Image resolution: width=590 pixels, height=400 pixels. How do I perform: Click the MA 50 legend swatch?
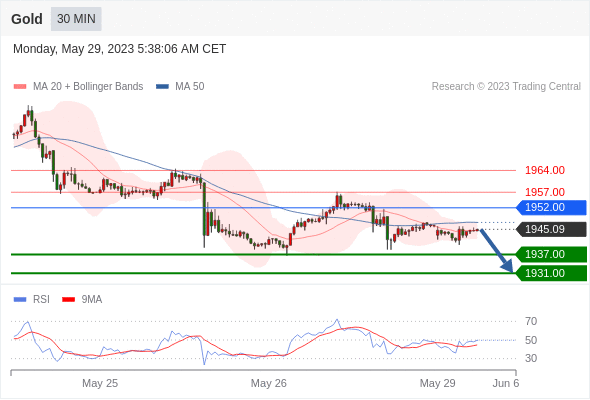162,87
